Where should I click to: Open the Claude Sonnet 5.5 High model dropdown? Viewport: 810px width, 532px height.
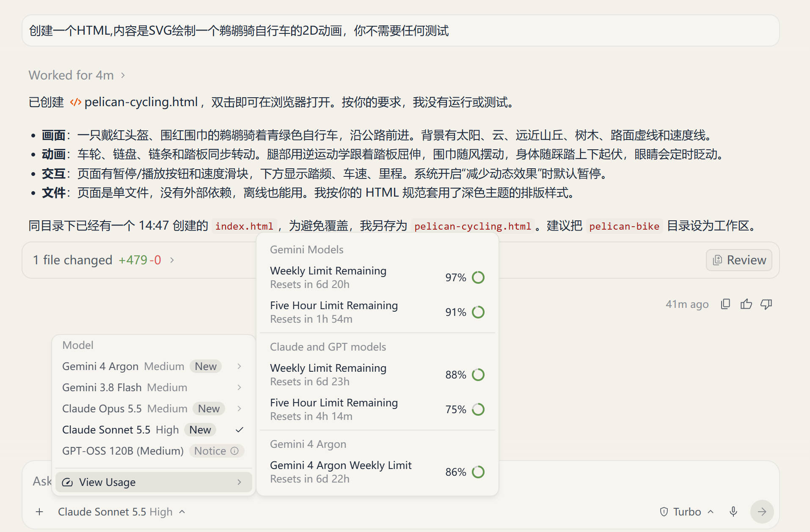coord(121,512)
